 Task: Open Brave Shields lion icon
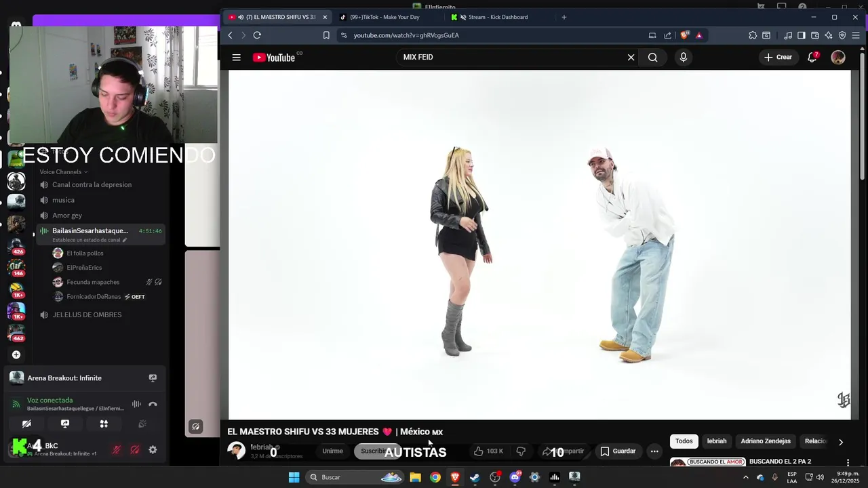coord(685,35)
